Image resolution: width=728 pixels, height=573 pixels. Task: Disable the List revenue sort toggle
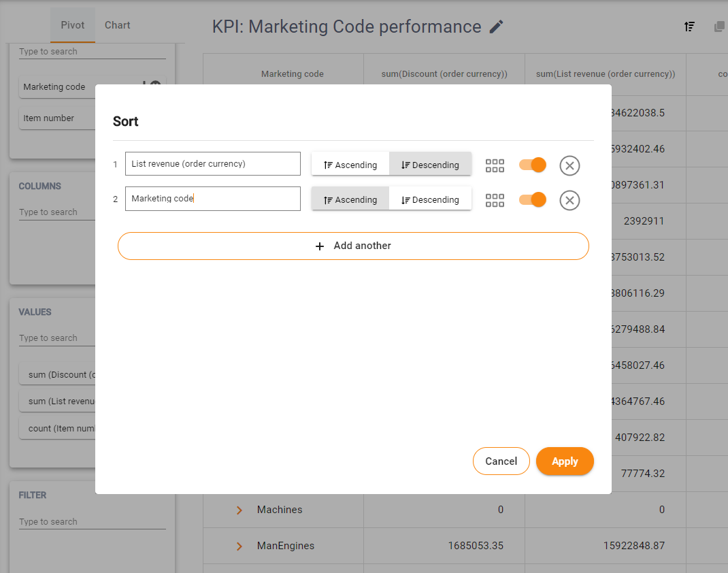pyautogui.click(x=532, y=165)
